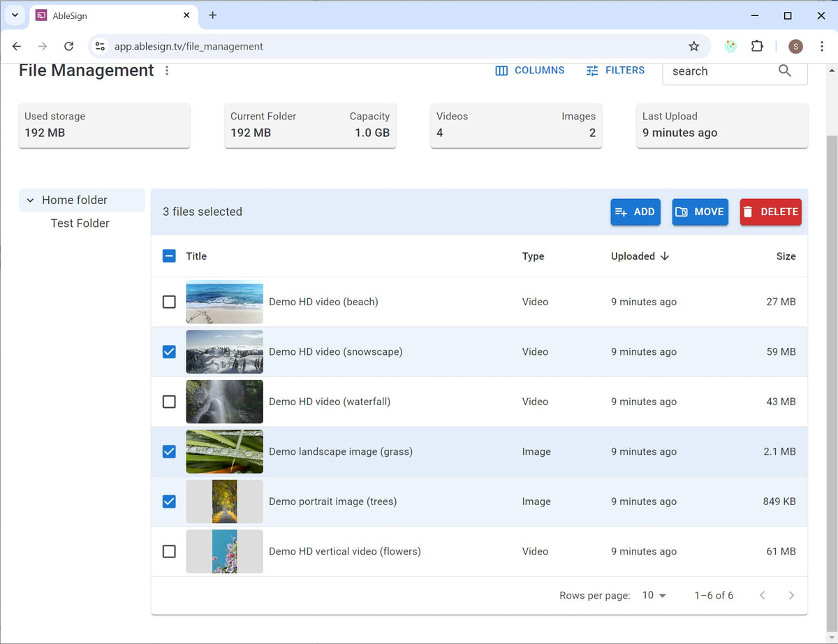Click the DELETE button
Screen dimensions: 838x644
770,212
